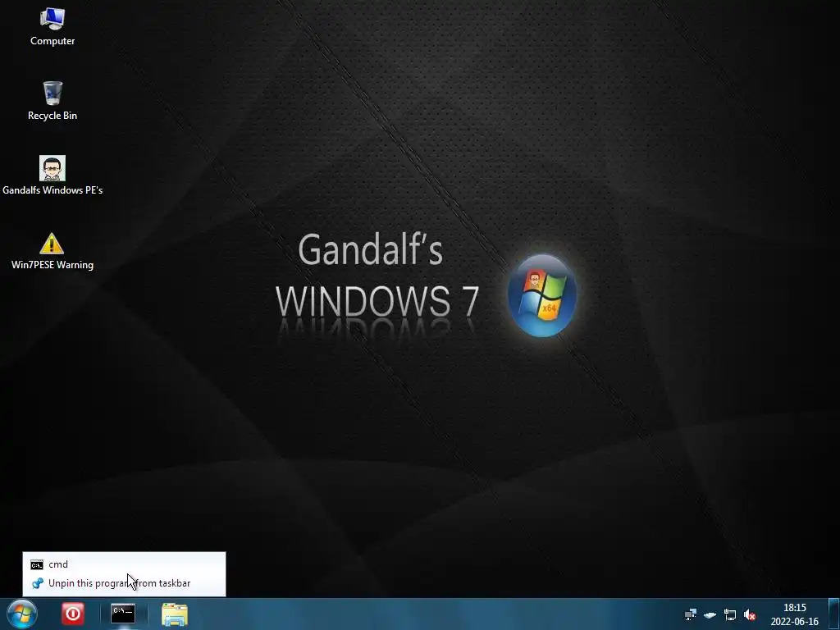Image resolution: width=840 pixels, height=630 pixels.
Task: Choose cmd in the jump list
Action: click(125, 564)
